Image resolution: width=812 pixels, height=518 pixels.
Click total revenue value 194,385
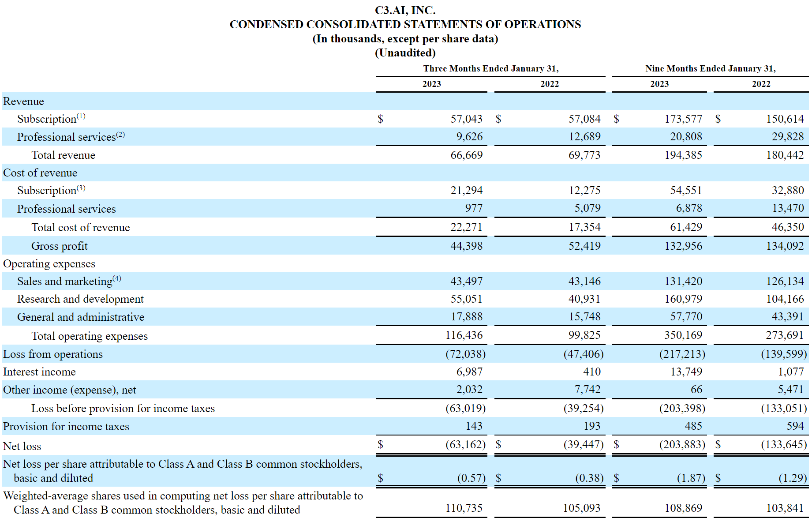(683, 155)
